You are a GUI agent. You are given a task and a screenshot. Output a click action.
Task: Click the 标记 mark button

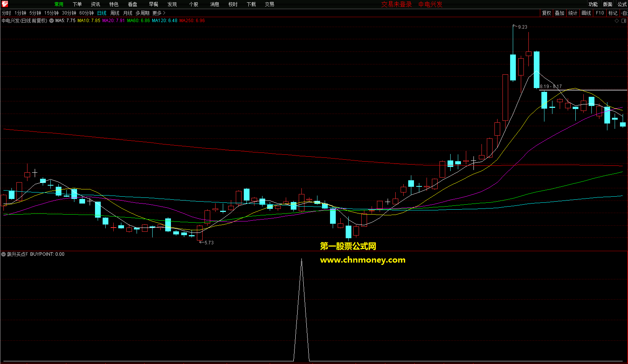pyautogui.click(x=613, y=13)
